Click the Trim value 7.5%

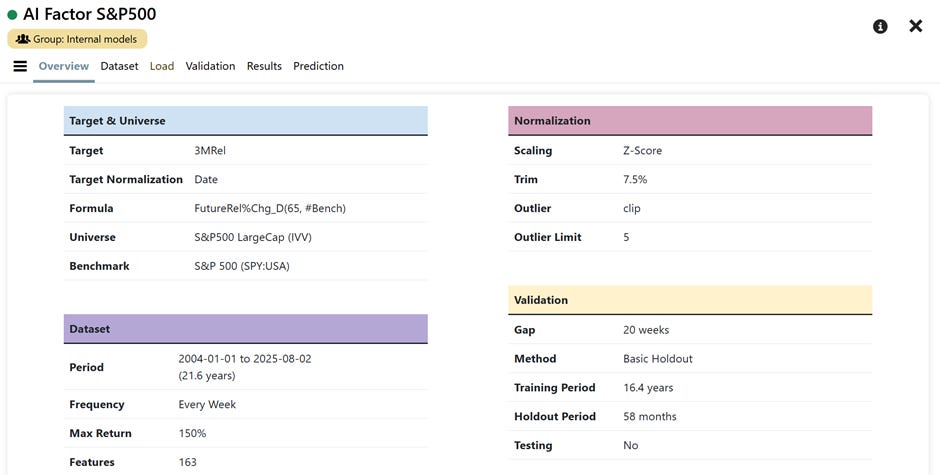pos(635,179)
